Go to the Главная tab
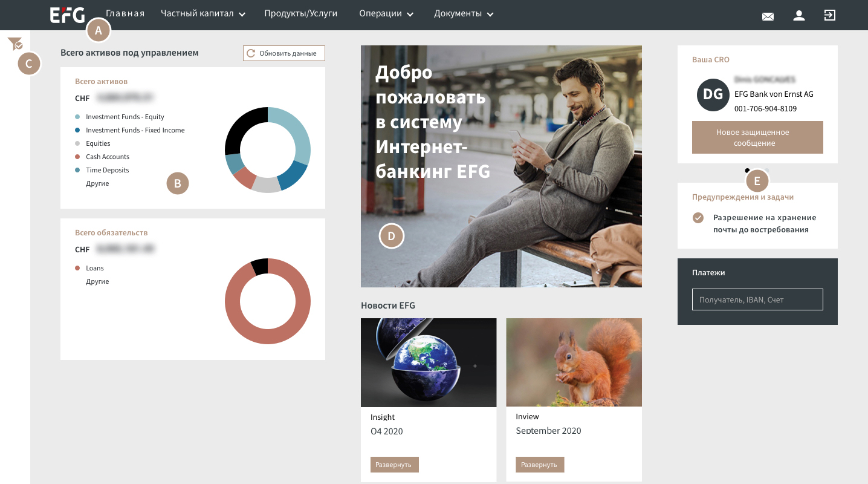Image resolution: width=868 pixels, height=484 pixels. click(x=125, y=13)
